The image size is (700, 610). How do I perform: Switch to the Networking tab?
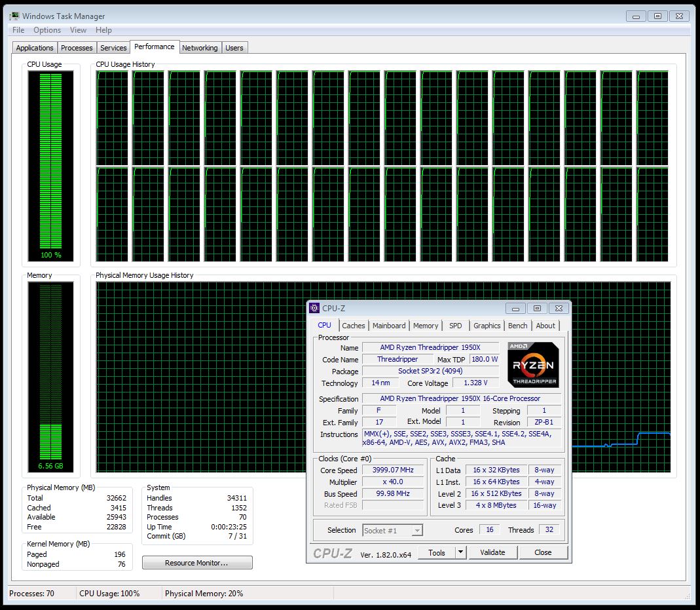tap(200, 48)
